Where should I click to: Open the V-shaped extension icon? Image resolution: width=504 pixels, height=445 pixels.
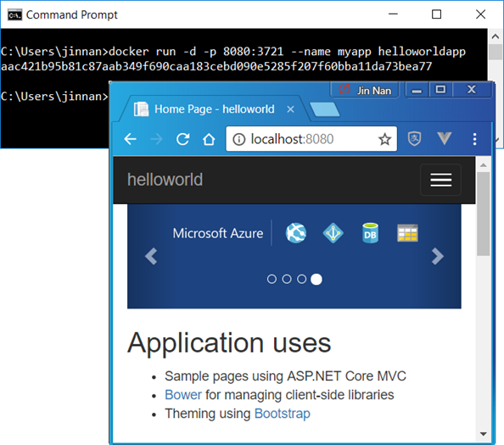point(445,138)
